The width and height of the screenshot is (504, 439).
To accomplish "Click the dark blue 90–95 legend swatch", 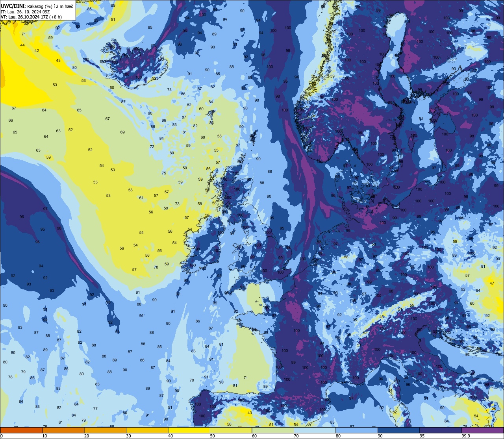I will click(398, 430).
